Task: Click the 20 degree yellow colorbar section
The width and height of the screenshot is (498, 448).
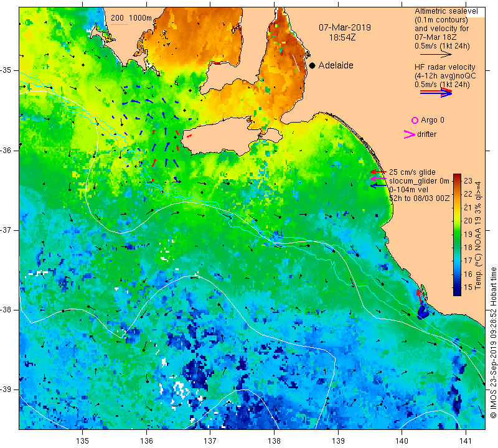Action: pyautogui.click(x=457, y=220)
